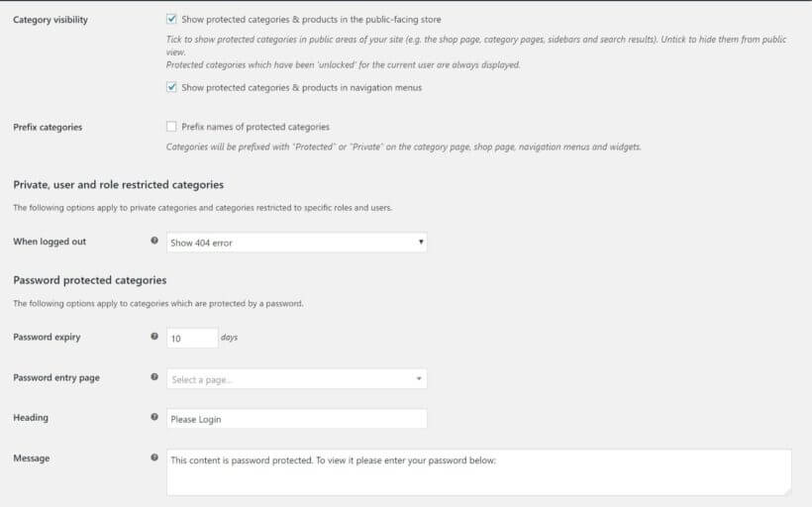Click help icon beside When logged out

pos(153,241)
